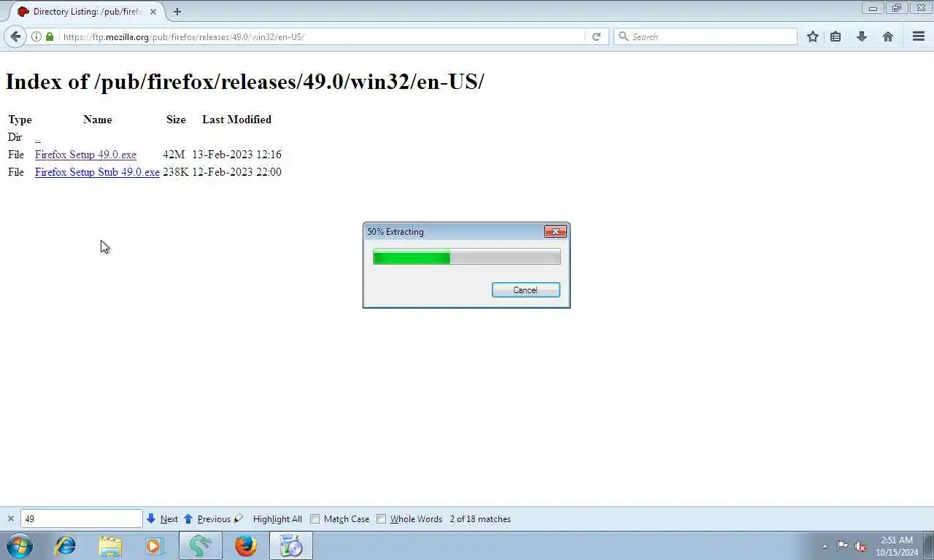
Task: Show the green padlock connection details
Action: point(50,36)
